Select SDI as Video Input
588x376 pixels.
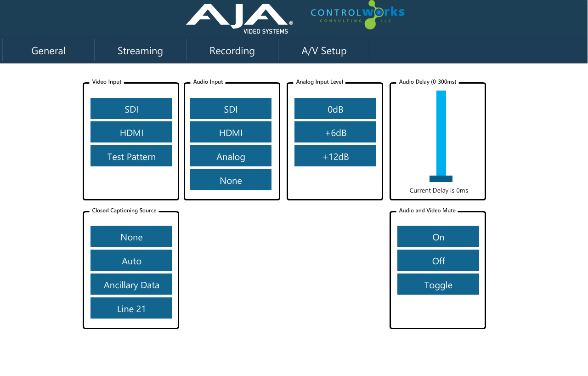click(x=131, y=108)
